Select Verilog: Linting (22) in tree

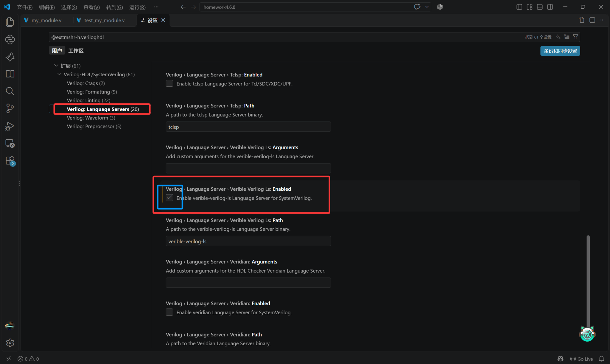[x=88, y=100]
